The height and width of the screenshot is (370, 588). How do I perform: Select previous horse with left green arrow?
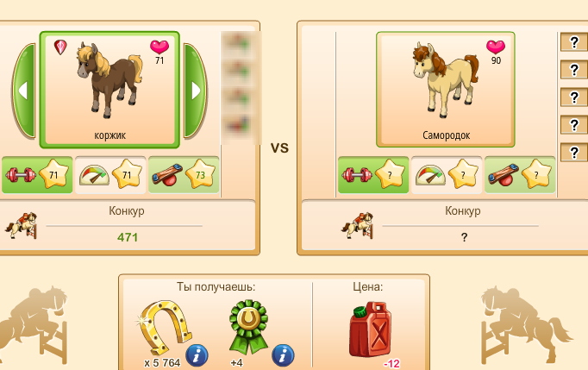coord(24,91)
